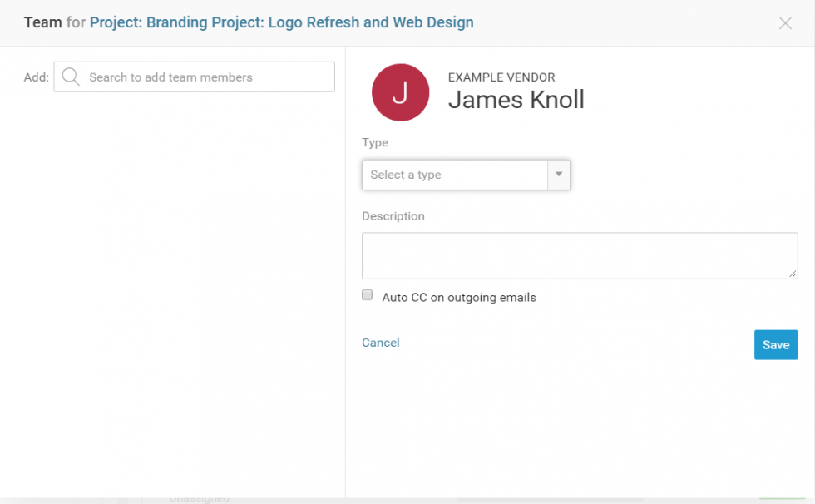
Task: Click the 'Add:' label beside search
Action: click(x=36, y=77)
